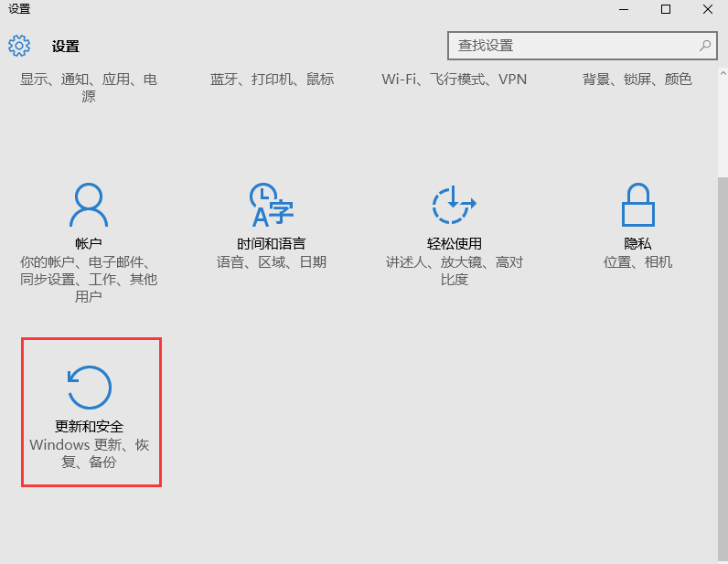Select the 帐户 label text

click(89, 244)
